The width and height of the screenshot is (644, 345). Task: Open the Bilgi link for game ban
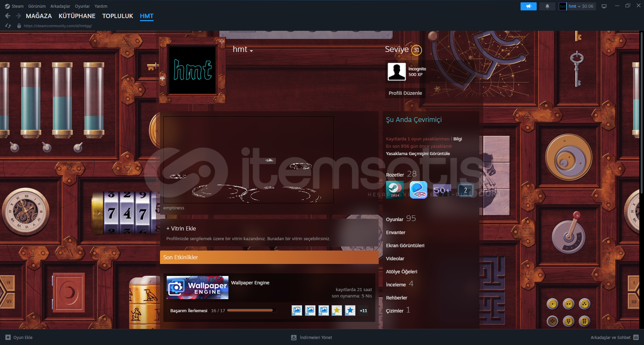point(458,139)
